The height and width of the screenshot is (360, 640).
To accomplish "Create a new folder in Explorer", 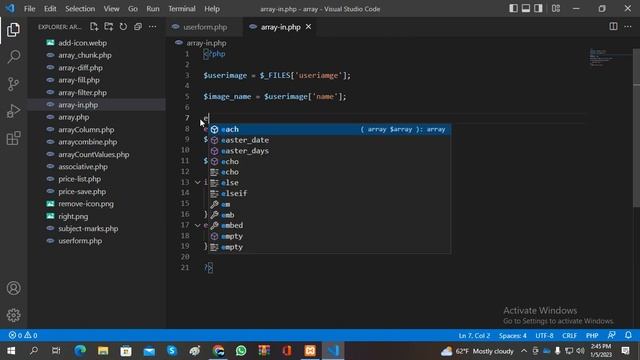I will coord(109,27).
